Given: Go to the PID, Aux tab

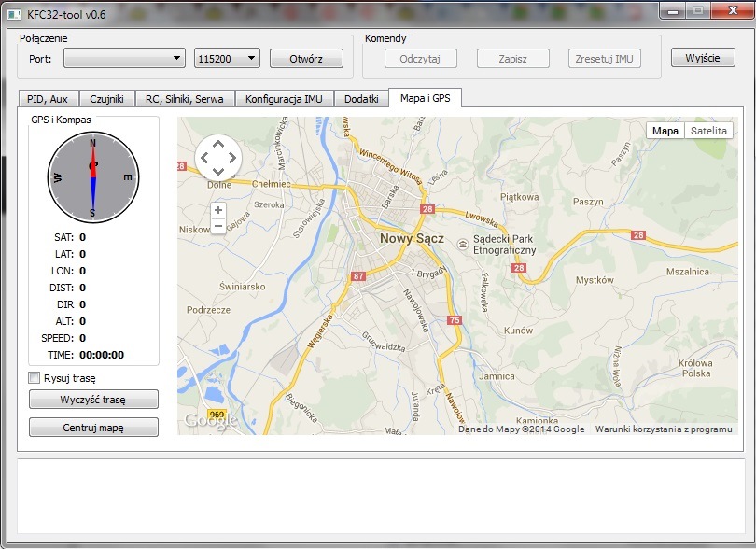Looking at the screenshot, I should point(48,99).
